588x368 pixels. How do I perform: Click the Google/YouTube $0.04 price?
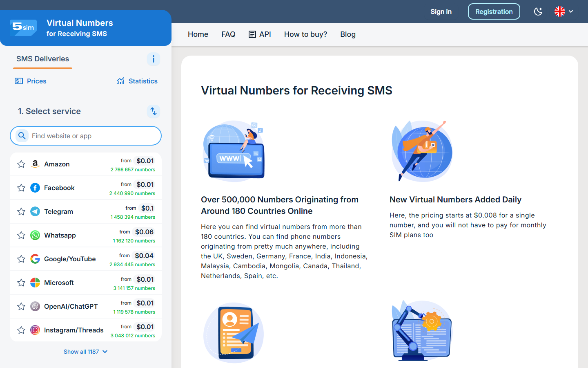point(144,256)
